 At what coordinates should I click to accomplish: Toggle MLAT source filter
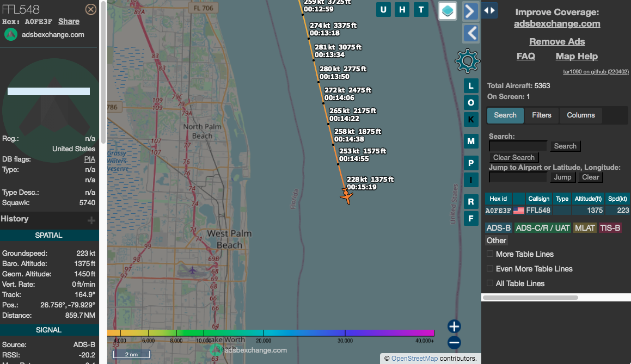point(585,228)
